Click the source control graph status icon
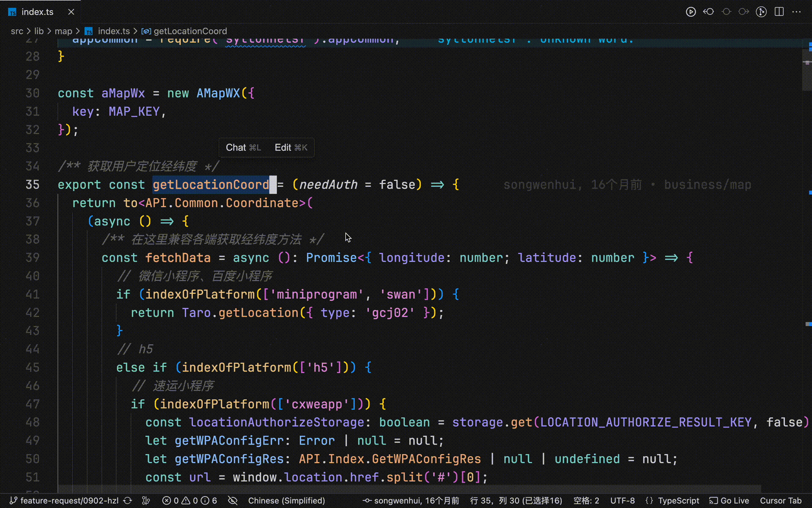812x508 pixels. pos(146,501)
